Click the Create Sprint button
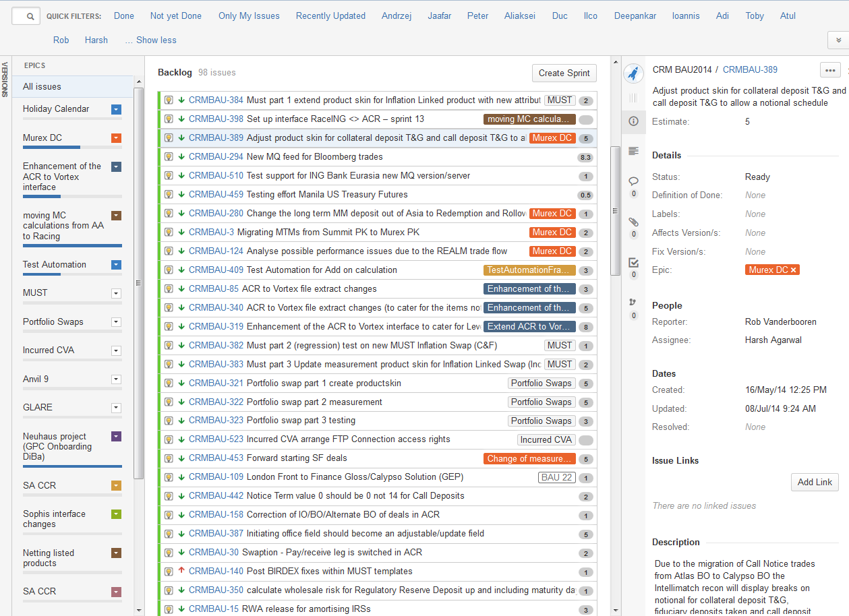Viewport: 849px width, 616px height. (x=564, y=73)
